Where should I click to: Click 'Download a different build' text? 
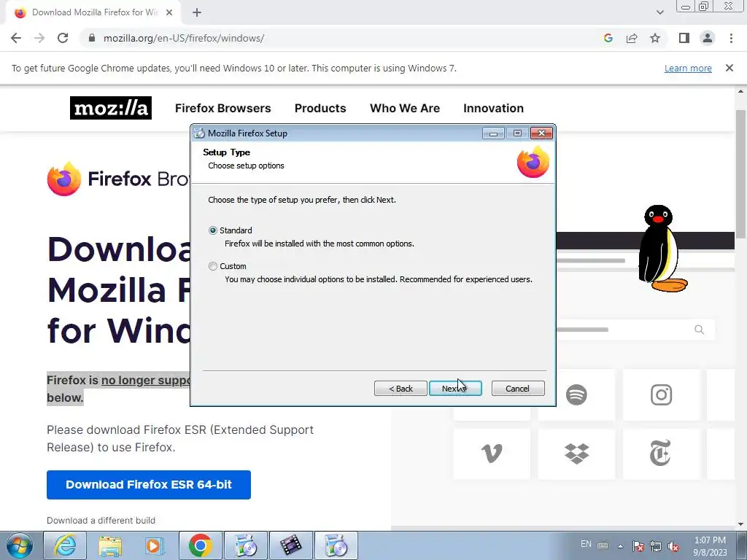pyautogui.click(x=101, y=521)
